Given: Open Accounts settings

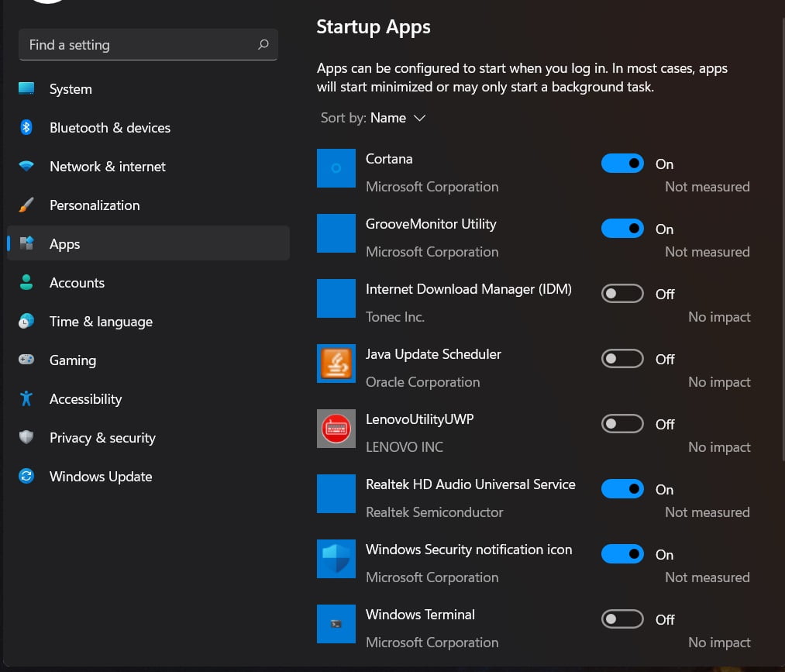Looking at the screenshot, I should coord(148,282).
